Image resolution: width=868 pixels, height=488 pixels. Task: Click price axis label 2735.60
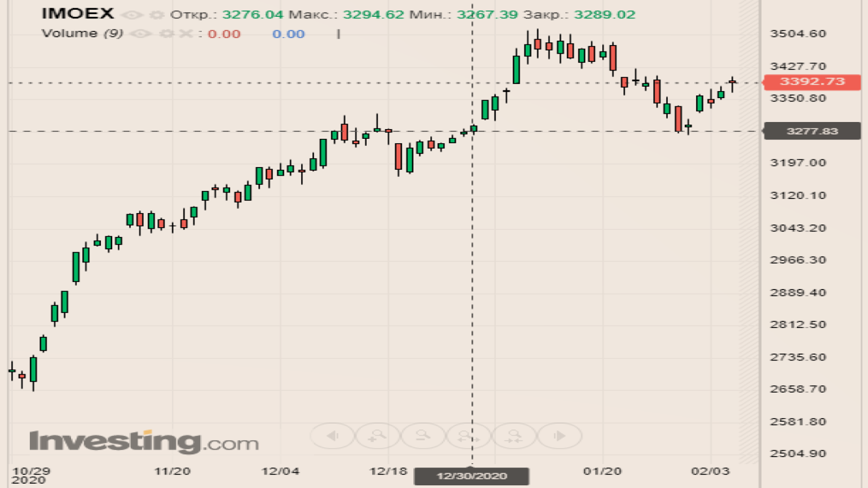798,357
